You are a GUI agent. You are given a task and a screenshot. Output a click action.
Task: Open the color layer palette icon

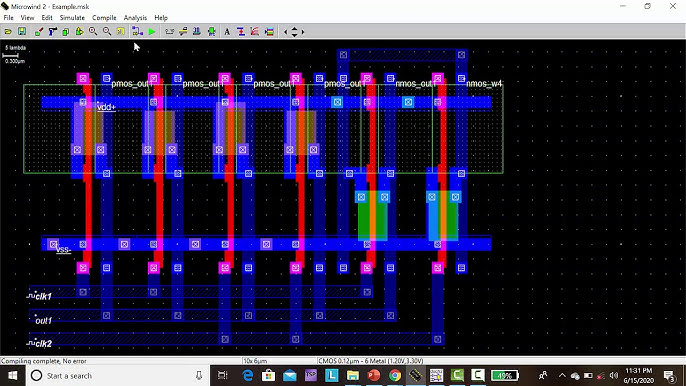tap(270, 32)
